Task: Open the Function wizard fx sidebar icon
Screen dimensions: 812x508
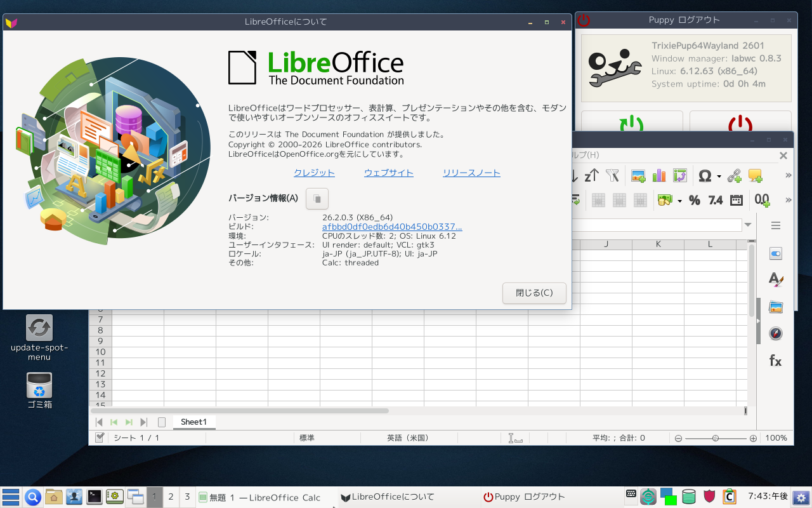Action: pyautogui.click(x=775, y=361)
